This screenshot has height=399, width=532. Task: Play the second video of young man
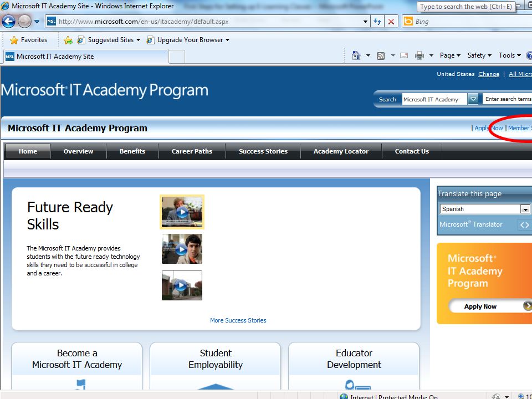[182, 249]
